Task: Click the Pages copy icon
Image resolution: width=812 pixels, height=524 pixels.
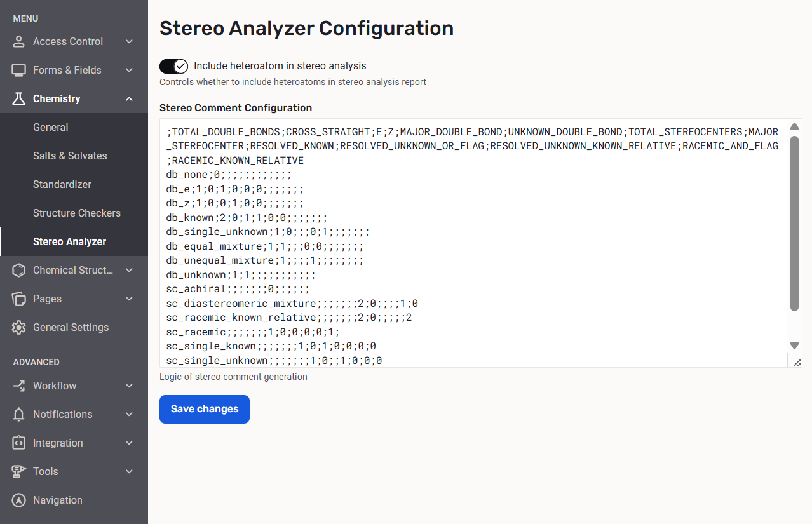Action: pyautogui.click(x=19, y=299)
